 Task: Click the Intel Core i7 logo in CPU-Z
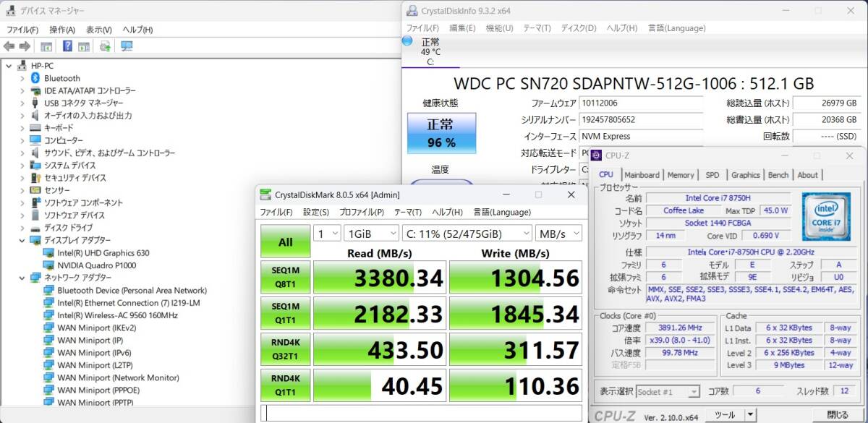[x=825, y=215]
